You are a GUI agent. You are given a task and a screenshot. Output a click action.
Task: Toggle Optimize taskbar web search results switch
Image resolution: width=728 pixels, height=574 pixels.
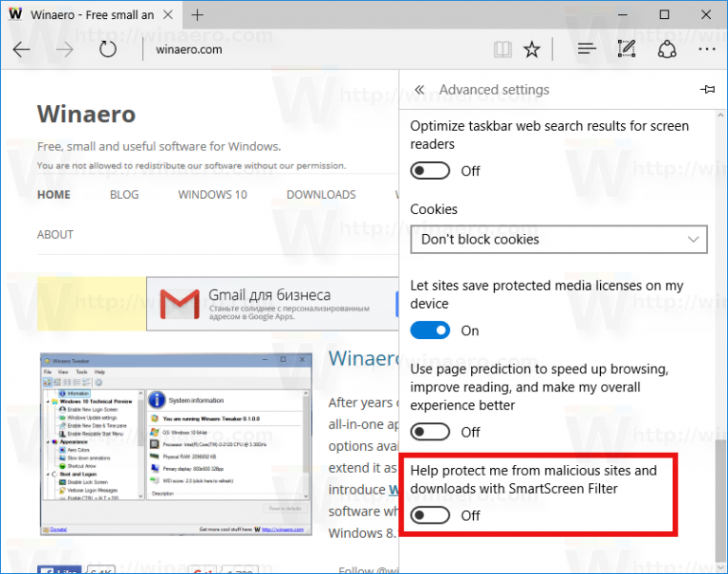(x=430, y=170)
